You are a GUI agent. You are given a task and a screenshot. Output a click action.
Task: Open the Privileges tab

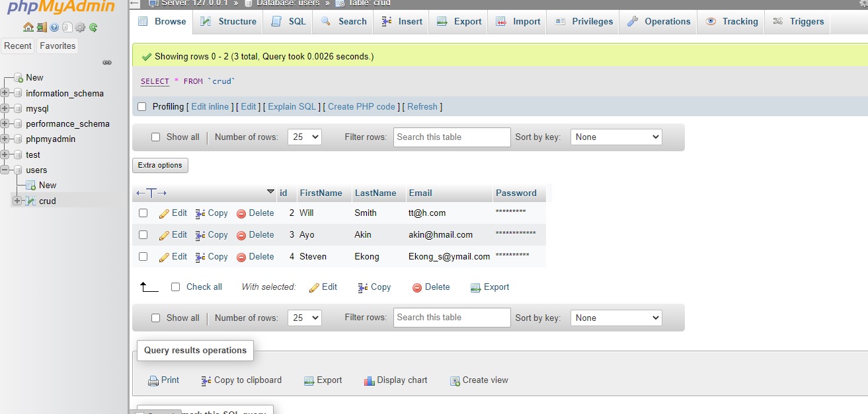[584, 22]
